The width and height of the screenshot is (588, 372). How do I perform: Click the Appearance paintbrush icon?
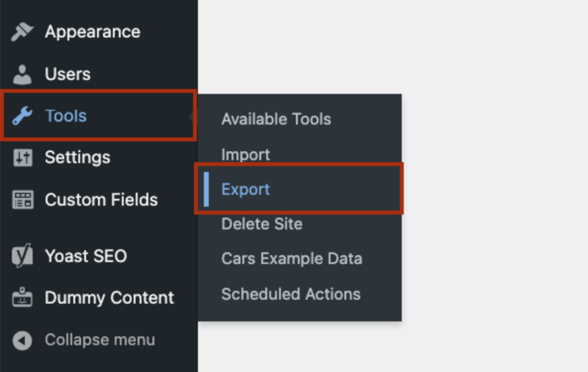tap(22, 32)
